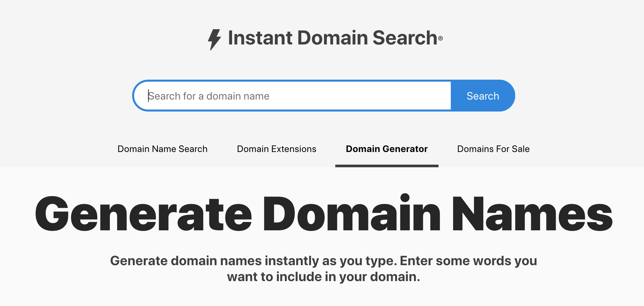Click the lightning bolt logo icon
The width and height of the screenshot is (644, 306).
pos(214,39)
